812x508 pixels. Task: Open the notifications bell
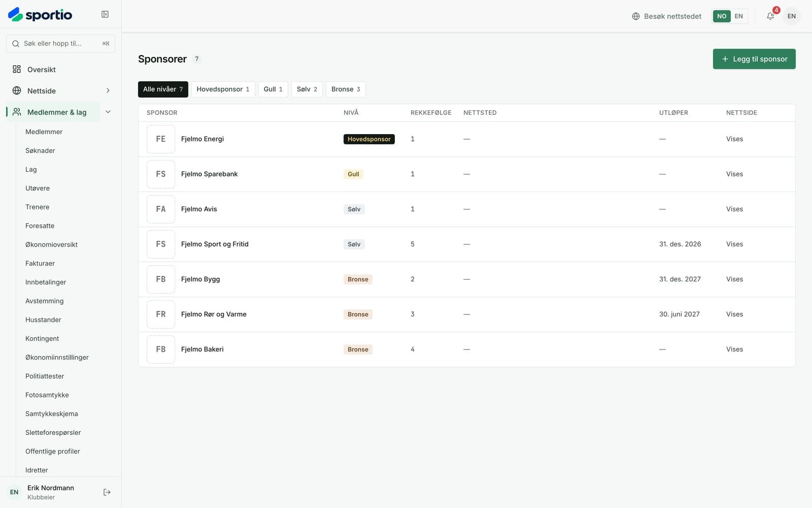(x=770, y=16)
